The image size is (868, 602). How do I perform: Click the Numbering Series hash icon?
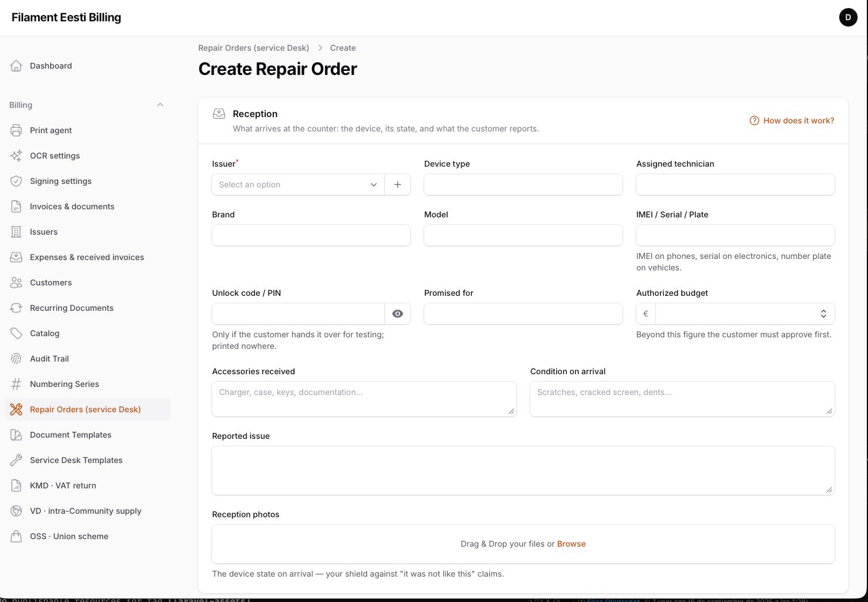[x=16, y=384]
